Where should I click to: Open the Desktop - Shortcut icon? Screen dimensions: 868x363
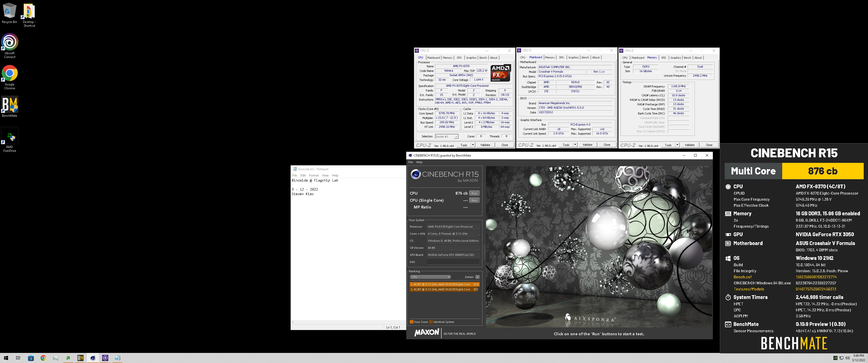pos(29,15)
